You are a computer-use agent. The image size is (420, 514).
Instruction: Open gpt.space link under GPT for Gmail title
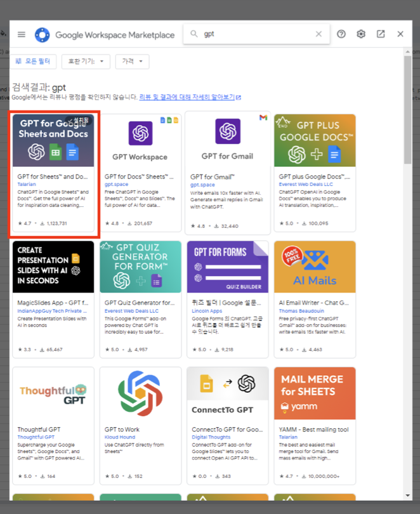pos(202,185)
